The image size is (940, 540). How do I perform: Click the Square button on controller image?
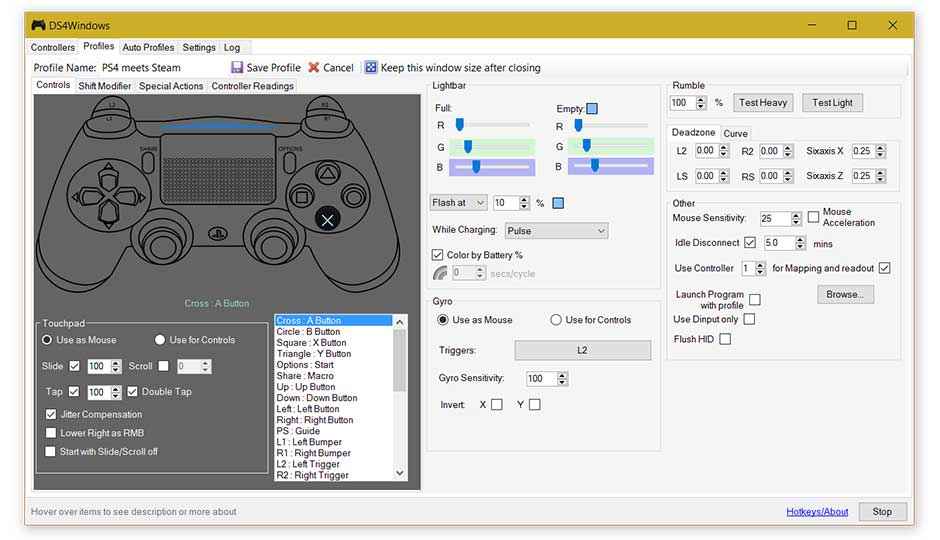[302, 197]
